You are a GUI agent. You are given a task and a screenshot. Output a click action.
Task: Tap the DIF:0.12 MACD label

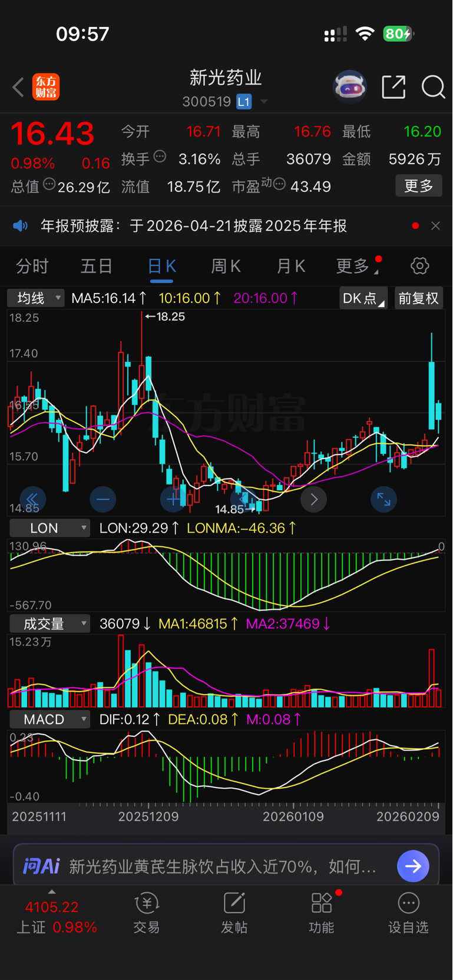130,719
